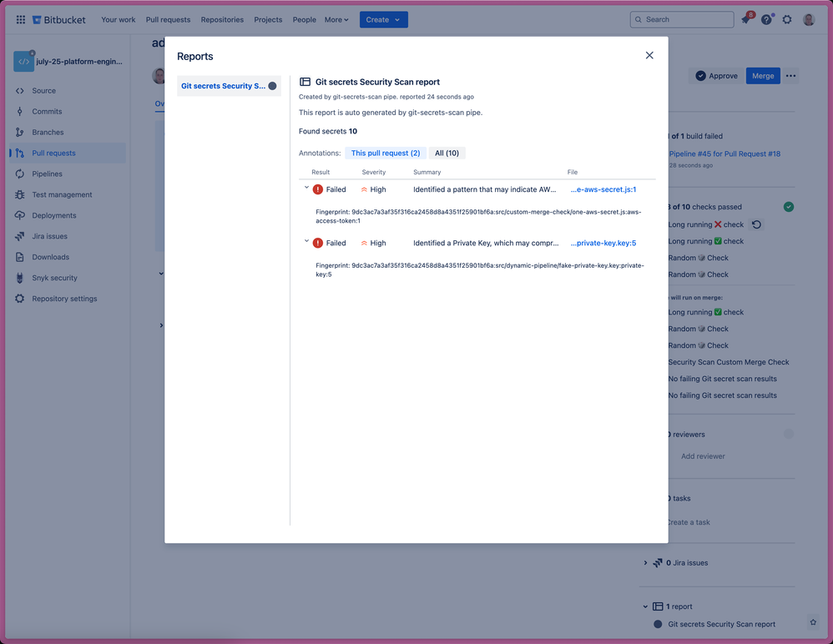Click the Failed icon for Private Key row
Screen dimensions: 833x644
318,243
